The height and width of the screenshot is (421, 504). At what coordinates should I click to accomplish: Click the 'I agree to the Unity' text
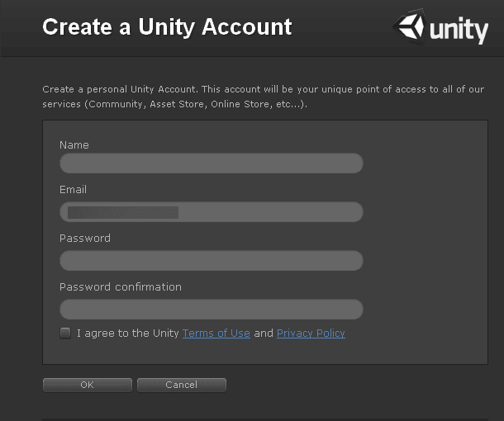point(127,333)
